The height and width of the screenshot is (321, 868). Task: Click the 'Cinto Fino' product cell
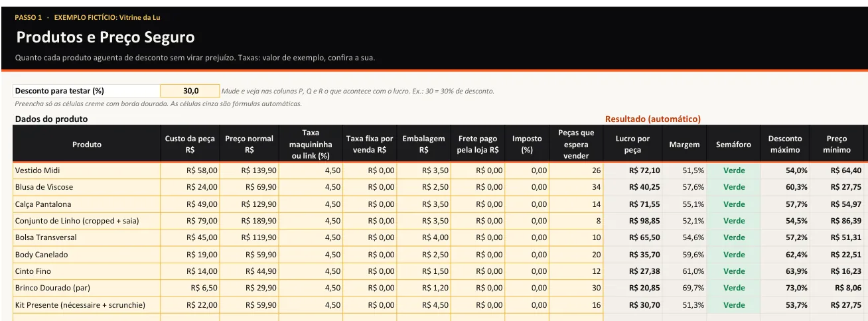click(x=87, y=271)
